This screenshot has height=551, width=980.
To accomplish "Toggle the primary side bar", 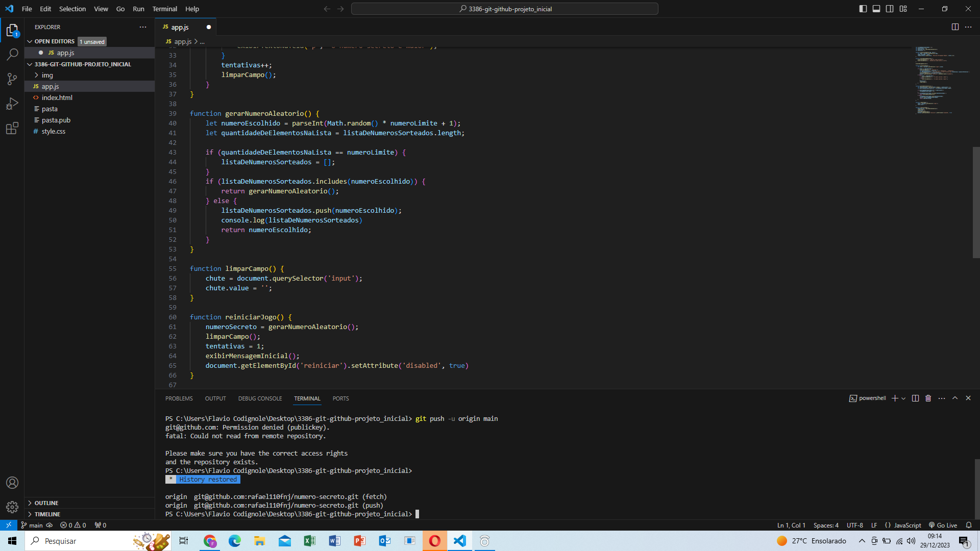I will (863, 9).
